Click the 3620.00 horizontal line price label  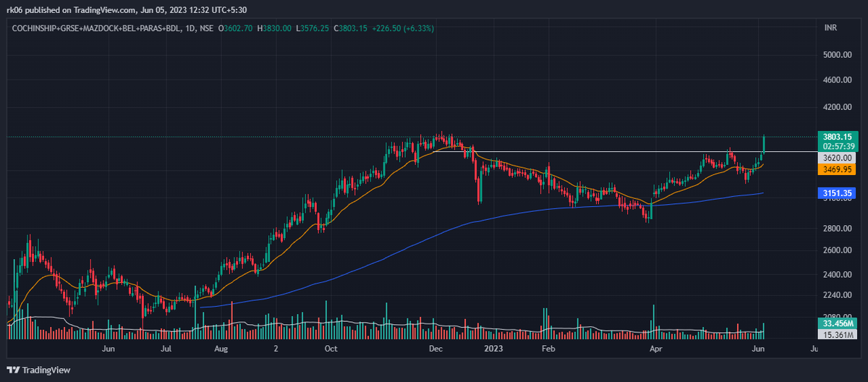tap(837, 157)
